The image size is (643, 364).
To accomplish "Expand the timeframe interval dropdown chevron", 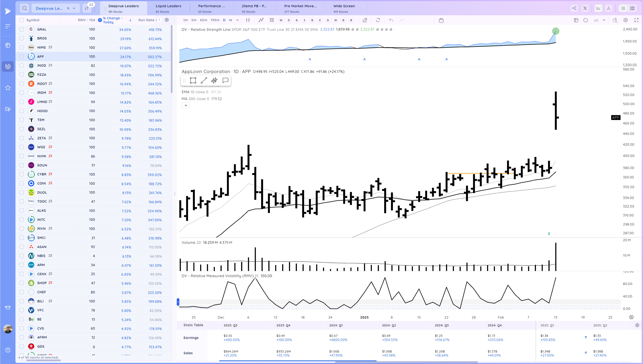I will point(237,20).
